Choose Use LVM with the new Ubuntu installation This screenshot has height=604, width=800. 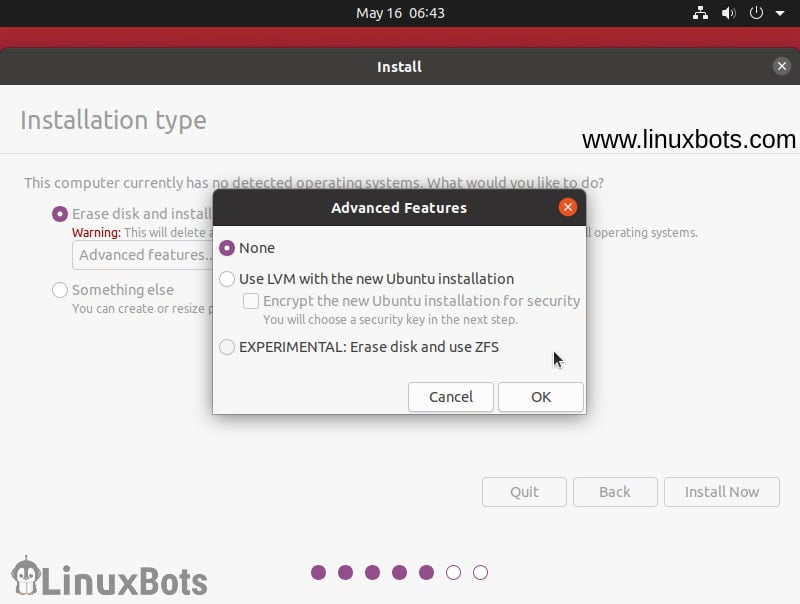pos(227,279)
